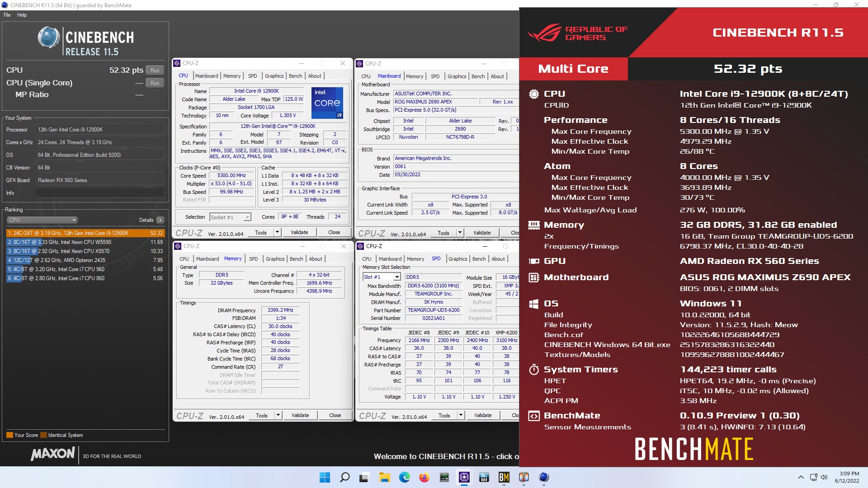Click the OS Windows icon in BenchMate panel

pos(534,304)
